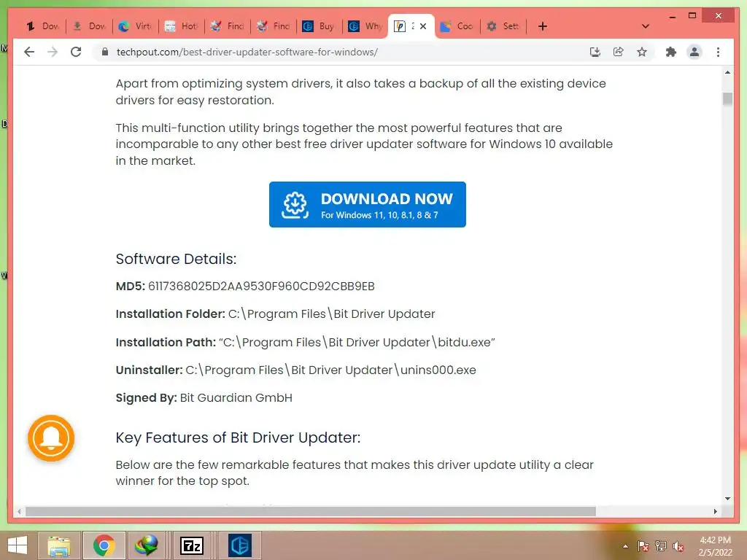The image size is (747, 560).
Task: Click the address bar URL
Action: pyautogui.click(x=247, y=52)
